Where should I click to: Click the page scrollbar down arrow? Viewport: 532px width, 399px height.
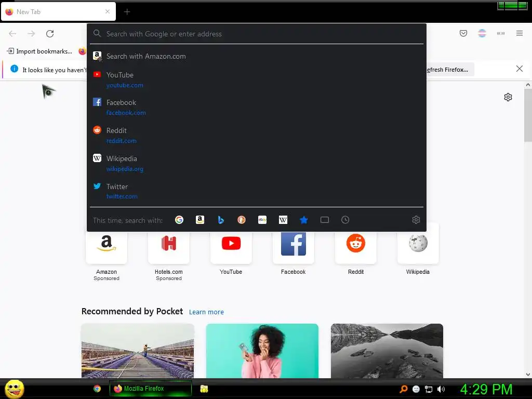click(528, 375)
